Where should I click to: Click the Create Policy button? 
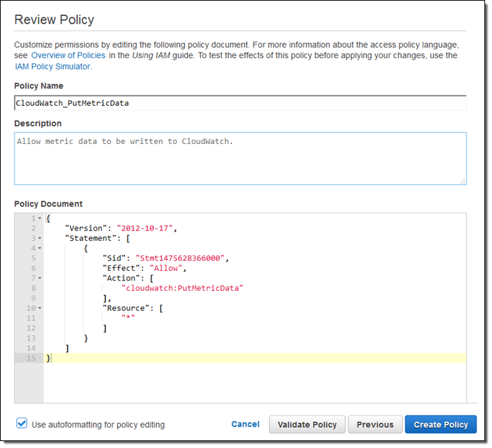[441, 424]
